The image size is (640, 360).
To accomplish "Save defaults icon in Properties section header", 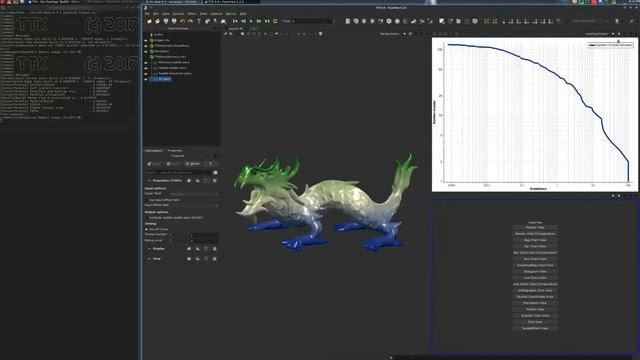I will (215, 180).
